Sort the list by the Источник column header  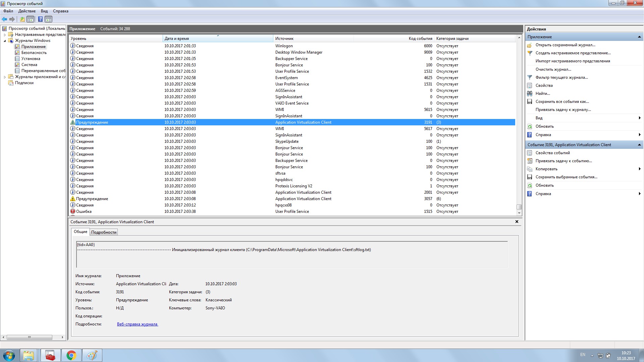(x=284, y=39)
